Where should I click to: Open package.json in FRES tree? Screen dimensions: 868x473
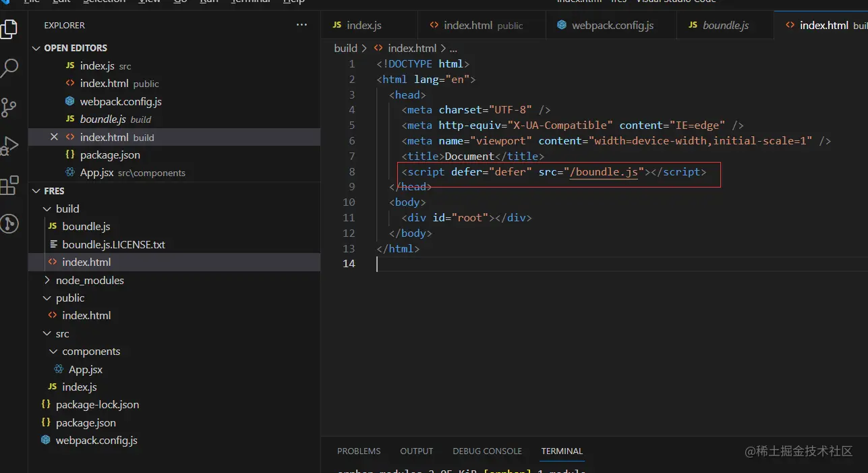point(174,422)
